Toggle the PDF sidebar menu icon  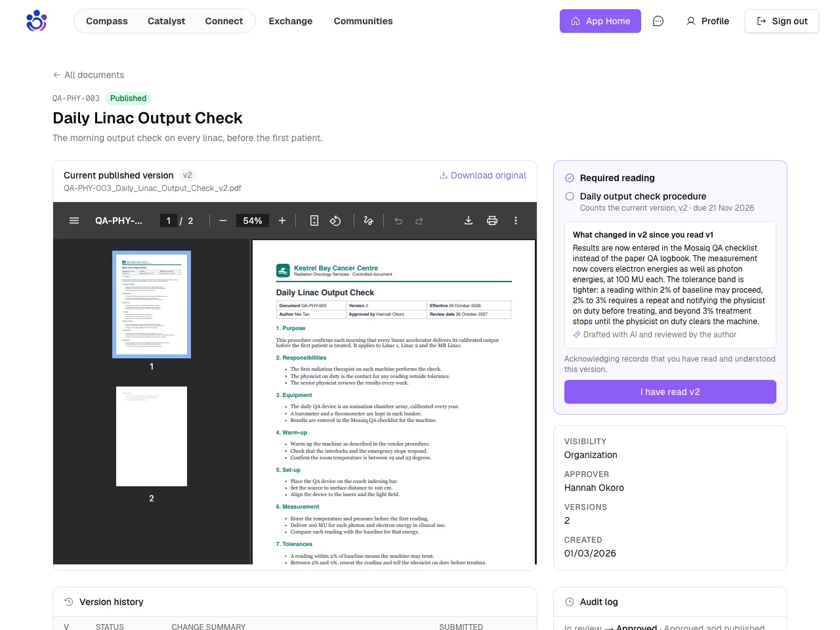[74, 220]
